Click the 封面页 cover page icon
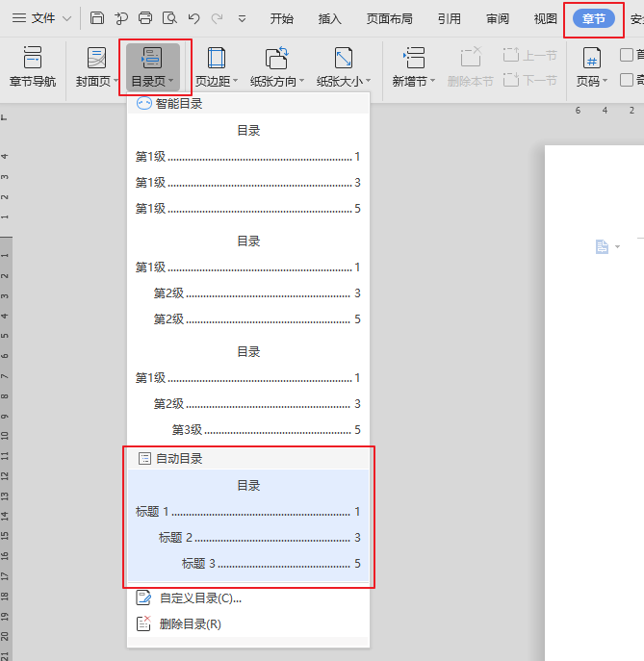Viewport: 644px width, 661px height. pyautogui.click(x=96, y=60)
